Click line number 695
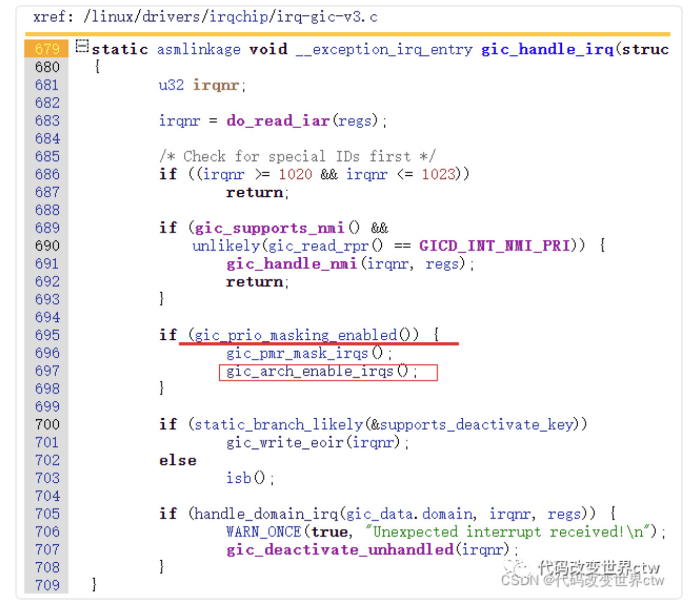 coord(47,335)
